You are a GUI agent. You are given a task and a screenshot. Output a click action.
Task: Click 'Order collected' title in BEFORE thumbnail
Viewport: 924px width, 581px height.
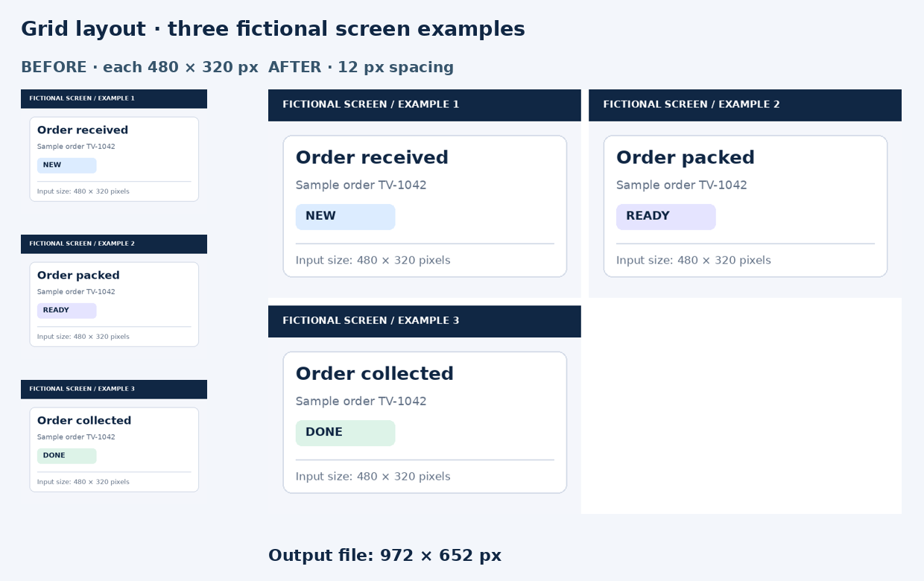pyautogui.click(x=84, y=421)
